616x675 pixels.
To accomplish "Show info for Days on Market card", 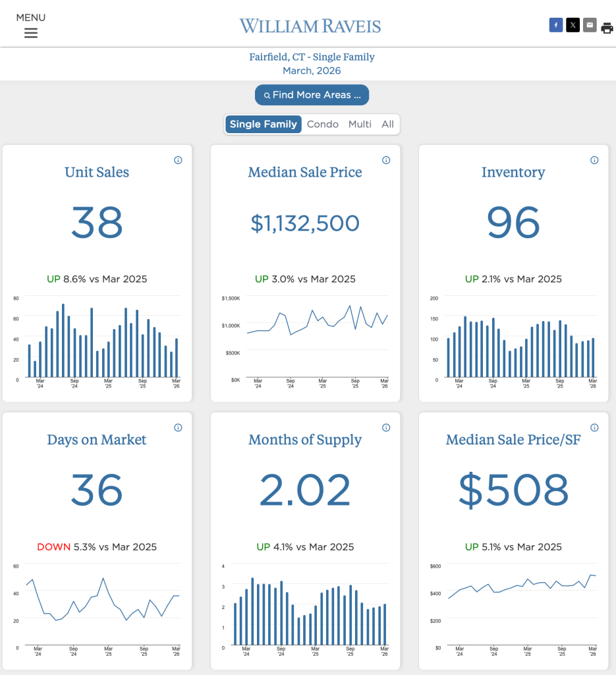I will point(178,428).
